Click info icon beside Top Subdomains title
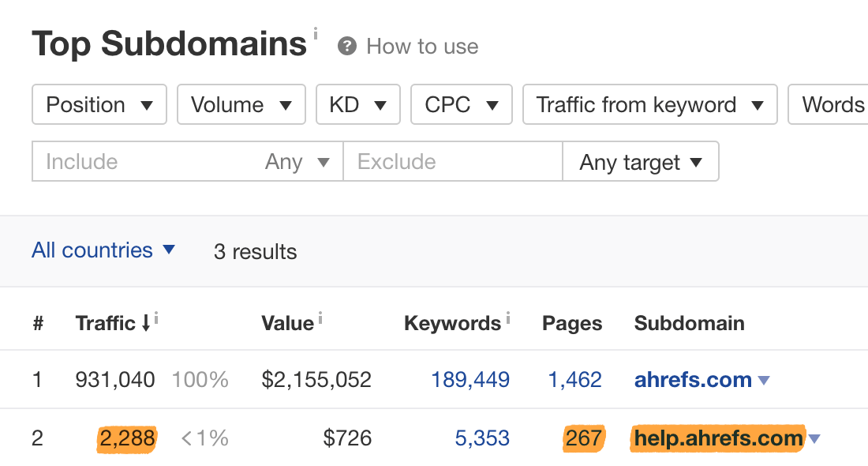The image size is (868, 466). click(x=316, y=34)
